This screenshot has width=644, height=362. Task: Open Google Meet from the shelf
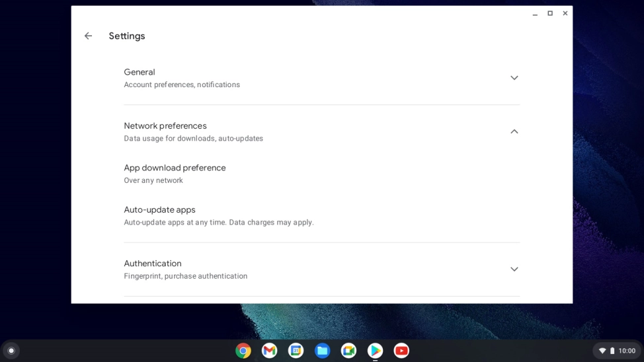[x=348, y=351]
